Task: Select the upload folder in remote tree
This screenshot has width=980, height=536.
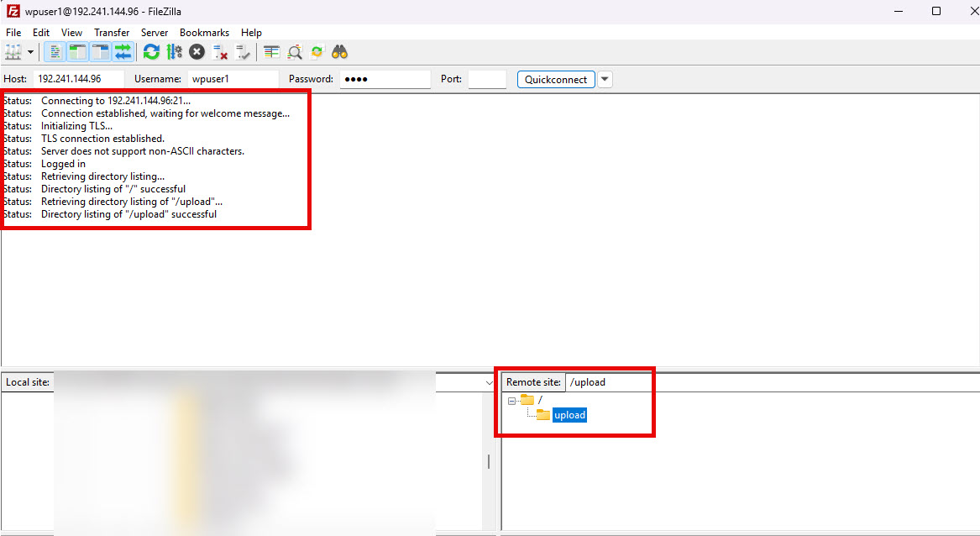Action: [x=569, y=414]
